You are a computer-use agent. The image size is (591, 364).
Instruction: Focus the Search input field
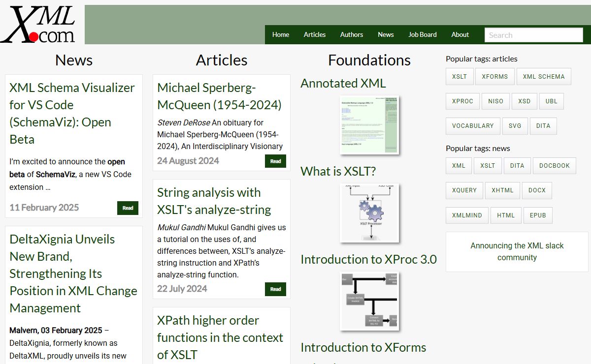click(x=534, y=35)
